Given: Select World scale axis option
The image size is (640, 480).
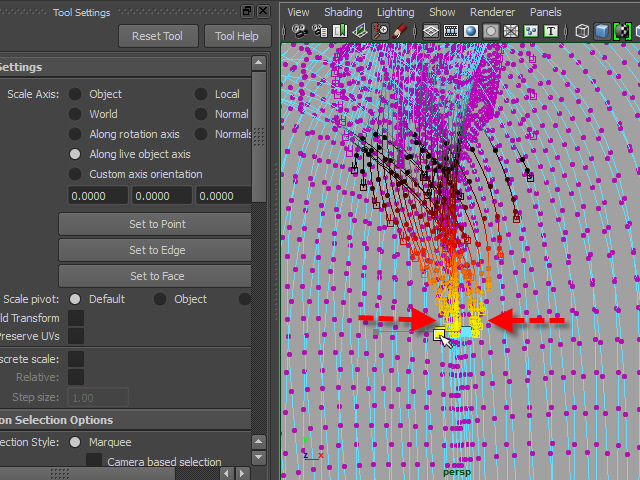Looking at the screenshot, I should tap(75, 114).
